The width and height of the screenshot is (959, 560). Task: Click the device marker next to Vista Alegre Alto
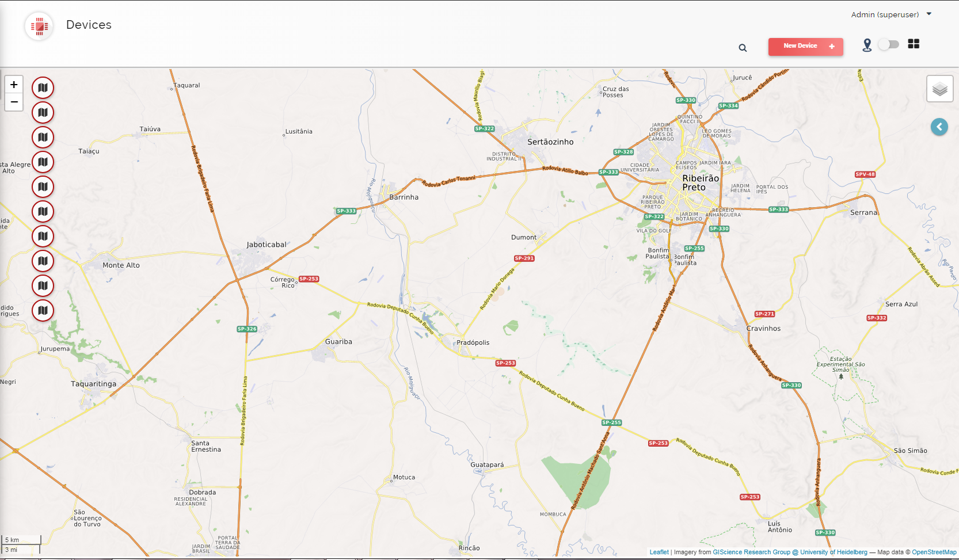[43, 162]
